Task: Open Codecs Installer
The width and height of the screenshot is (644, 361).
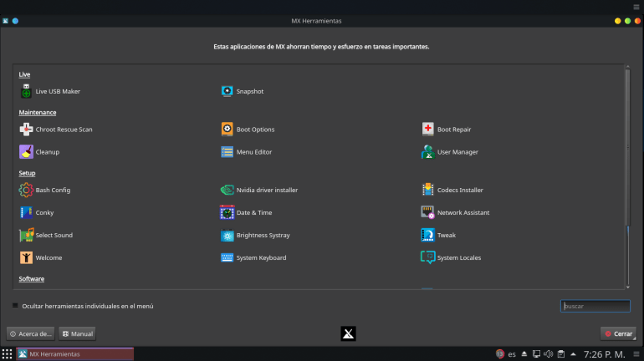Action: [x=459, y=190]
